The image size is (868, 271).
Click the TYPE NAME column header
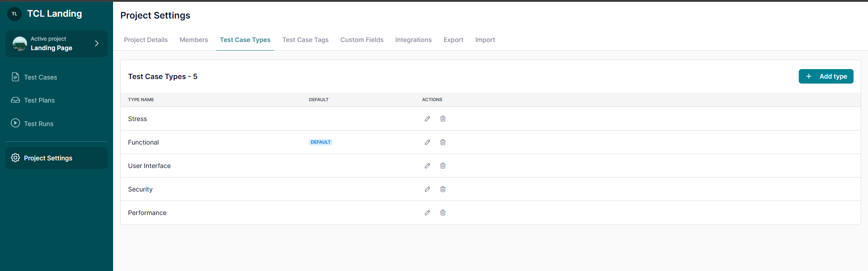click(x=141, y=99)
